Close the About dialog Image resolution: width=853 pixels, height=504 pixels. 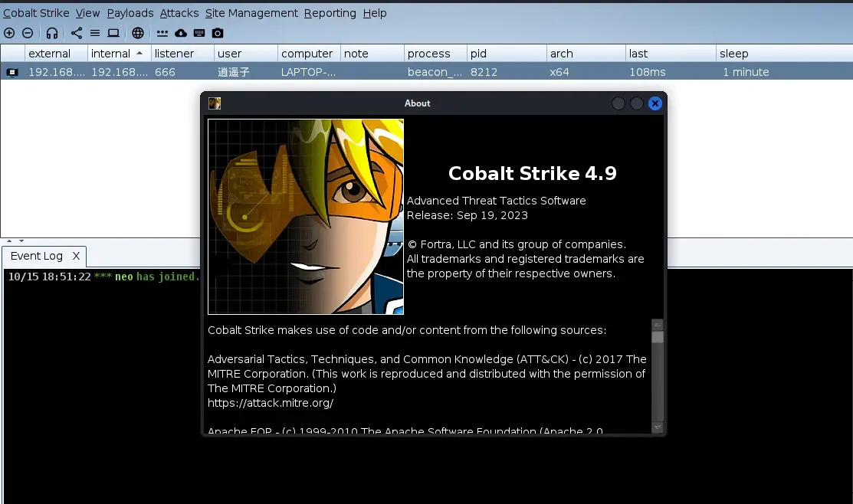tap(655, 103)
